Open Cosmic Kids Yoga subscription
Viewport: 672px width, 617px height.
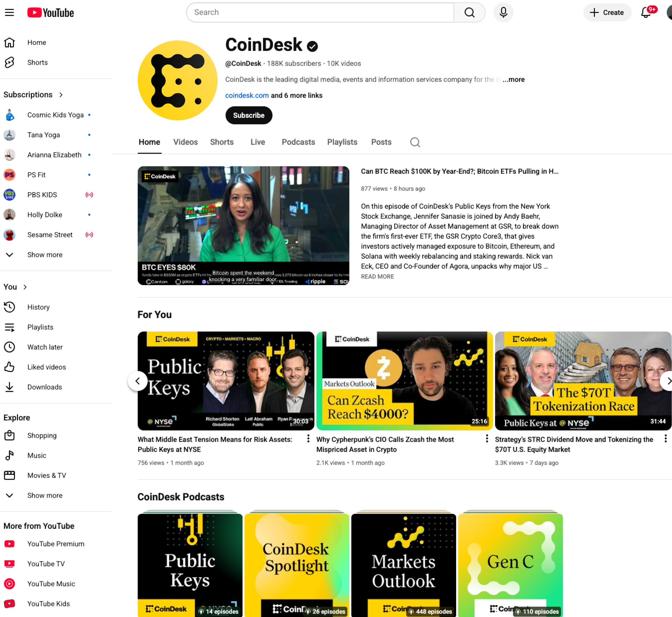click(x=55, y=115)
